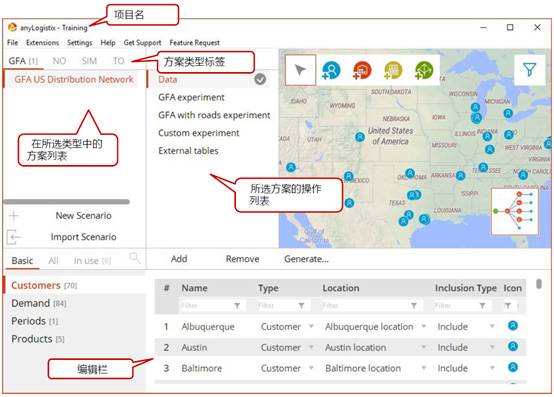Click the Name column filter field
This screenshot has width=554, height=397.
(x=212, y=306)
